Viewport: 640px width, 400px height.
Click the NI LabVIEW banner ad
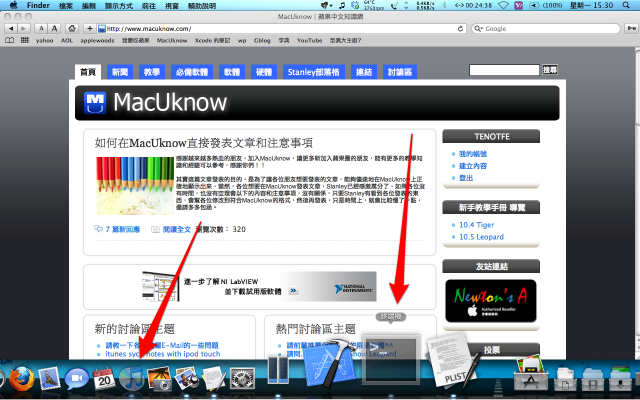(x=259, y=287)
